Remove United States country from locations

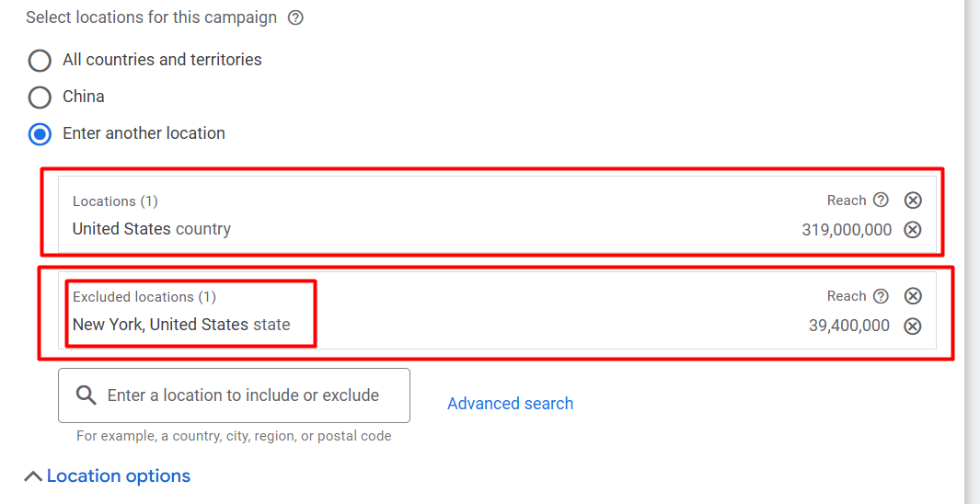tap(913, 230)
